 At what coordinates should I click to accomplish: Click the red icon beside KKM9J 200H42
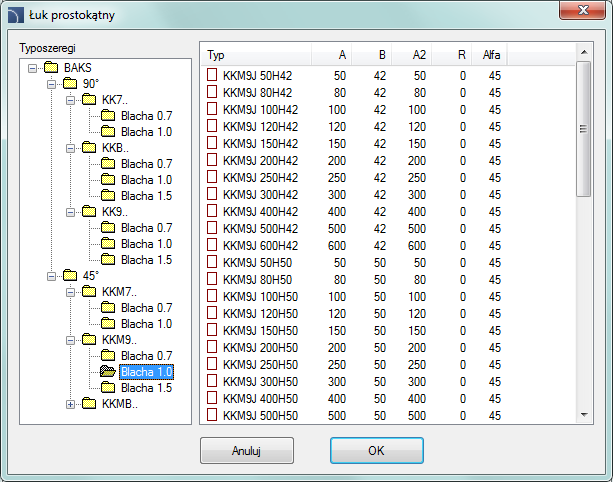pos(212,160)
